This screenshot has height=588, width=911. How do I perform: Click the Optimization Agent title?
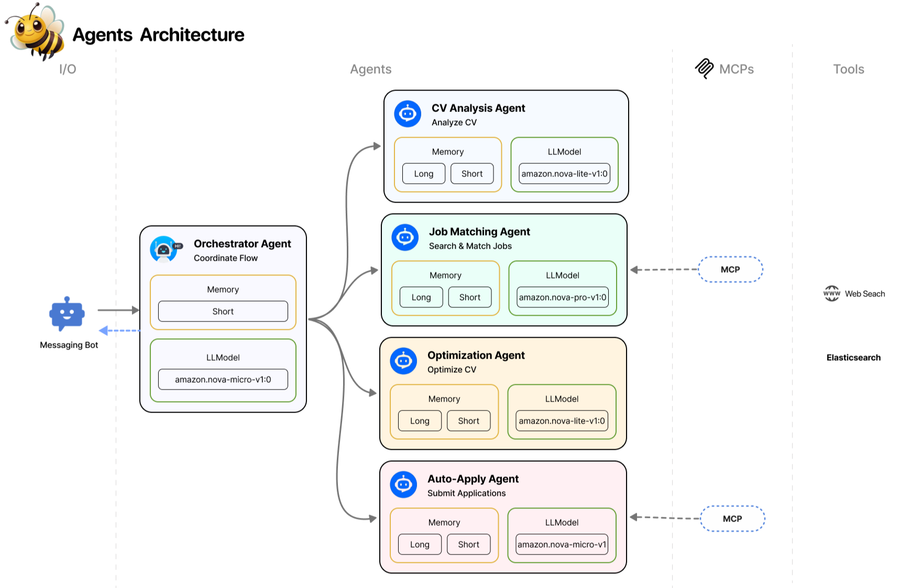[476, 355]
